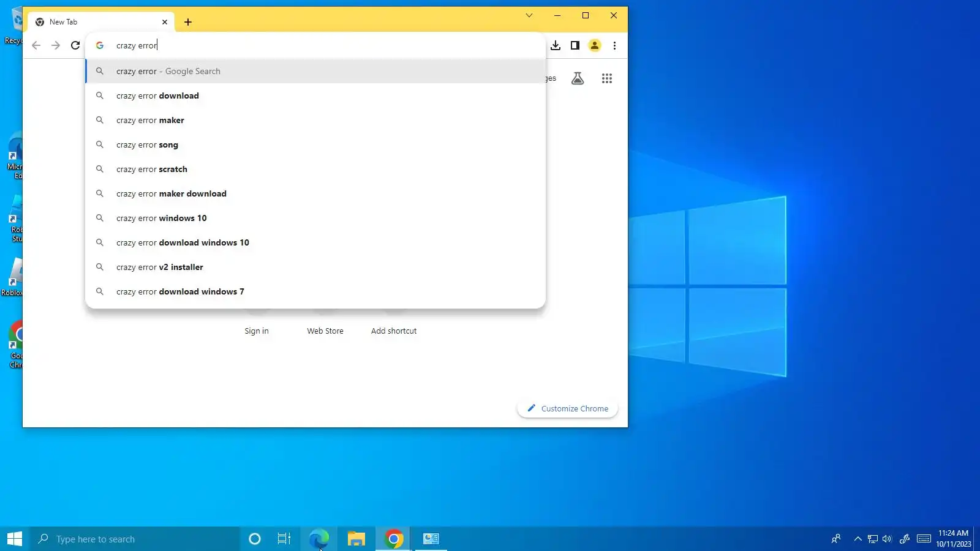Choose the 'crazy error scratch' suggestion
The width and height of the screenshot is (980, 551).
point(315,169)
